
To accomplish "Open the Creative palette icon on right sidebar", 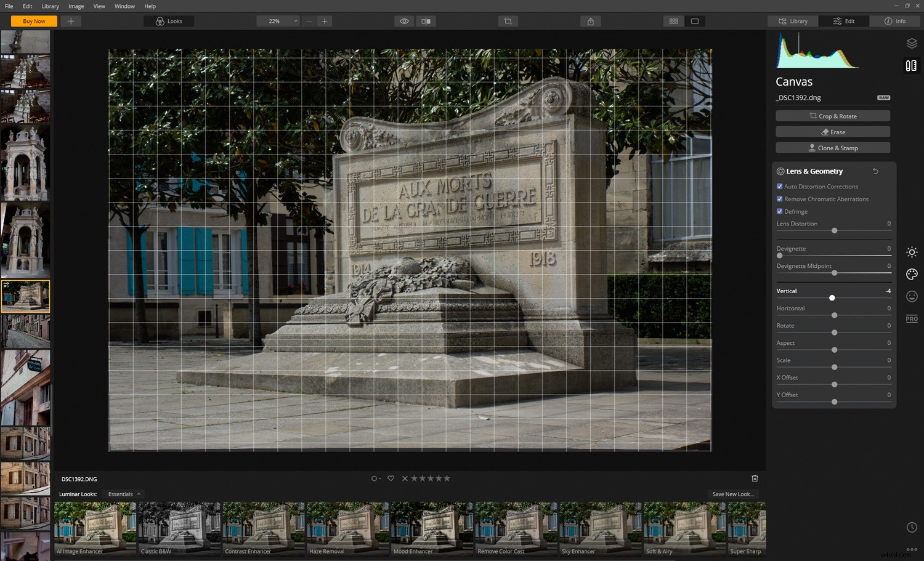I will pos(912,274).
